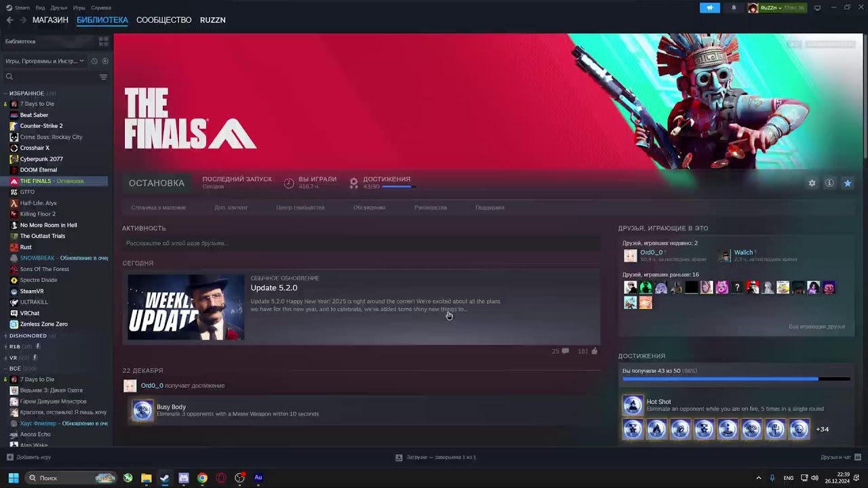Image resolution: width=868 pixels, height=488 pixels.
Task: Go back with the left arrow
Action: [9, 20]
